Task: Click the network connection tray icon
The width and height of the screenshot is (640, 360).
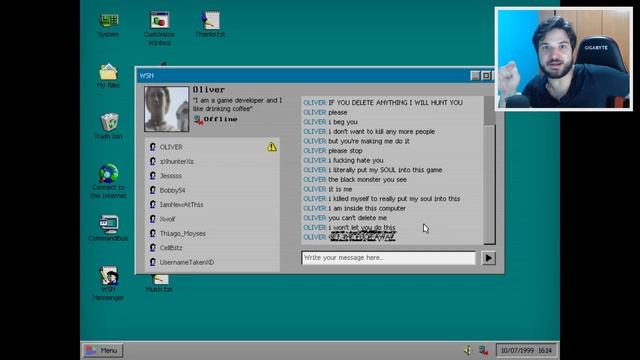Action: [x=483, y=350]
